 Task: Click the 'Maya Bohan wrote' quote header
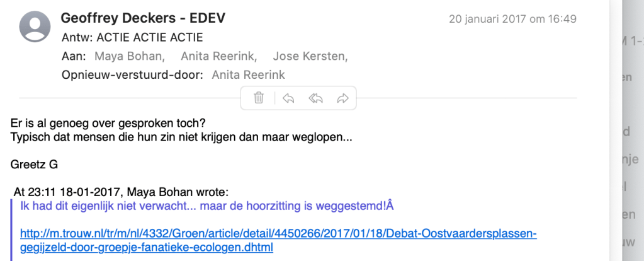coord(121,192)
